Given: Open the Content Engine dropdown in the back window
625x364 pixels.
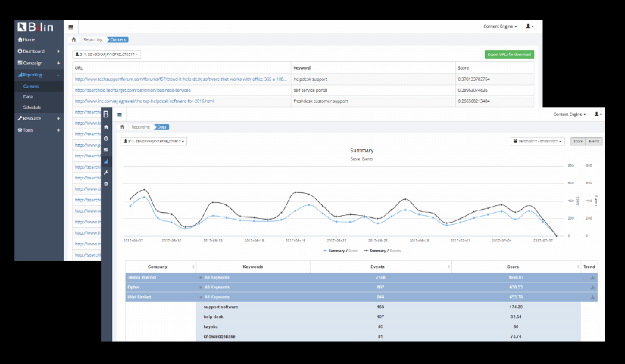Looking at the screenshot, I should [x=500, y=27].
